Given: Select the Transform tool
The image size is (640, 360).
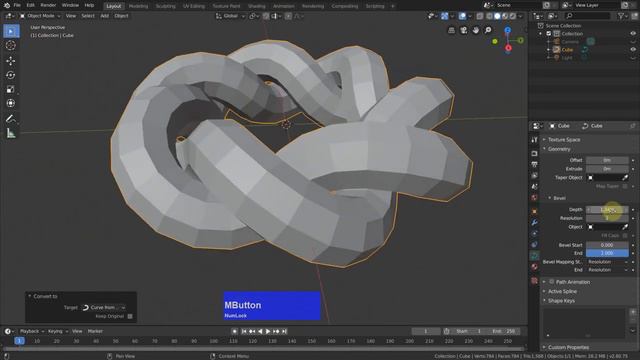Looking at the screenshot, I should [11, 103].
